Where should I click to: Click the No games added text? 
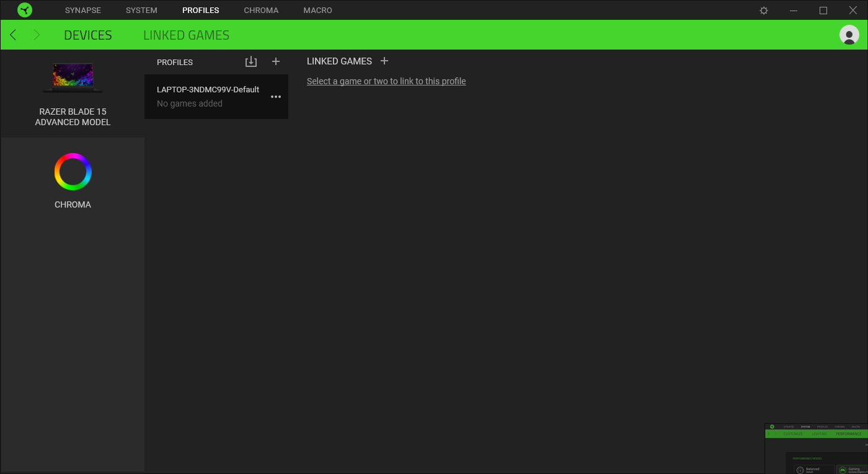(x=190, y=103)
